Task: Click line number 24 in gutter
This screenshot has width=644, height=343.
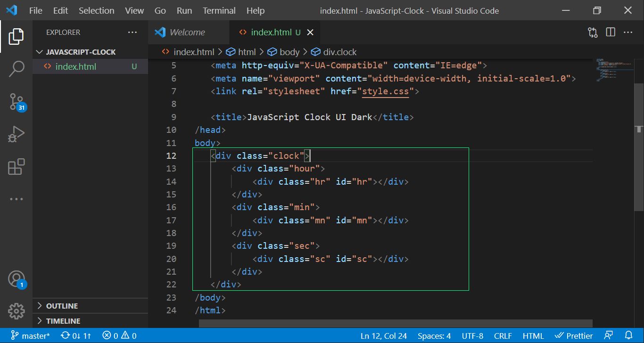Action: pos(172,310)
